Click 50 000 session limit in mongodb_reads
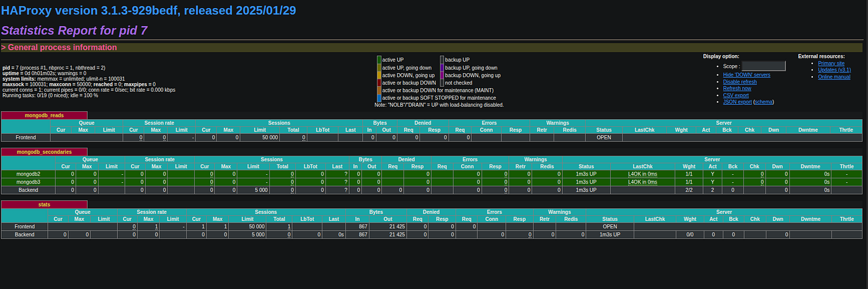Image resolution: width=868 pixels, height=289 pixels. click(270, 138)
